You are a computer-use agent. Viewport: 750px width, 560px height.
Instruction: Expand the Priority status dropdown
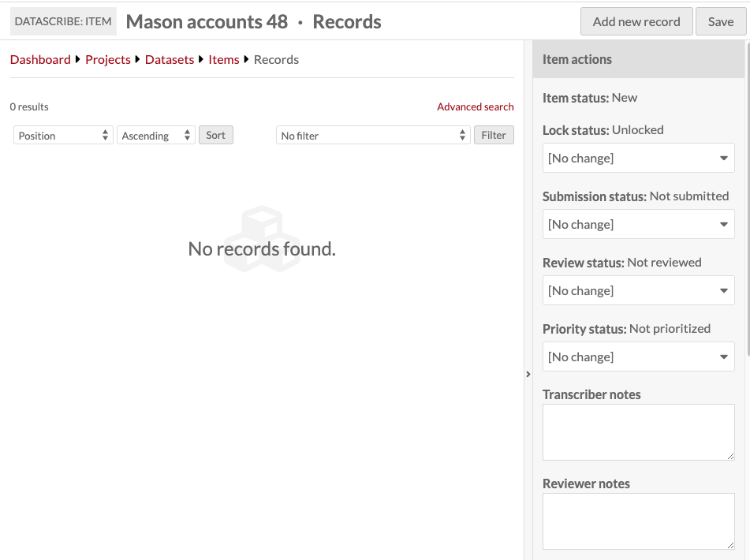[x=638, y=357]
